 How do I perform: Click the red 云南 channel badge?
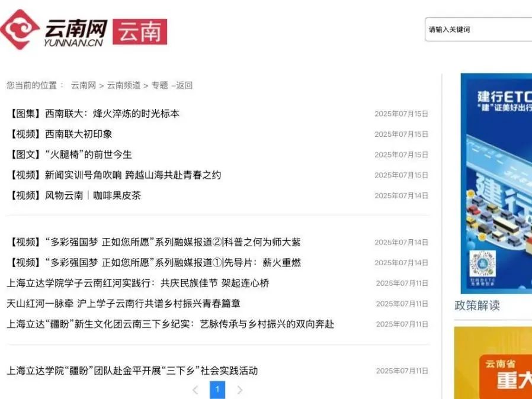click(140, 32)
